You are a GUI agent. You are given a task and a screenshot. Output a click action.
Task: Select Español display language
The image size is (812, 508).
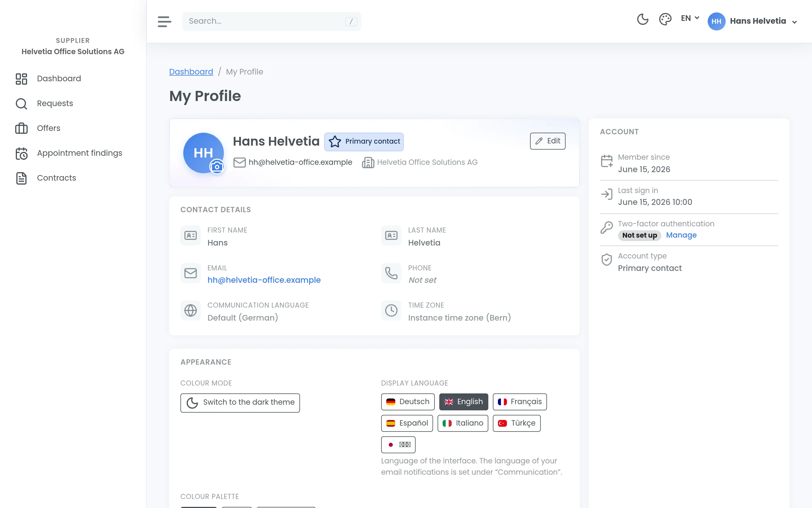pyautogui.click(x=407, y=423)
